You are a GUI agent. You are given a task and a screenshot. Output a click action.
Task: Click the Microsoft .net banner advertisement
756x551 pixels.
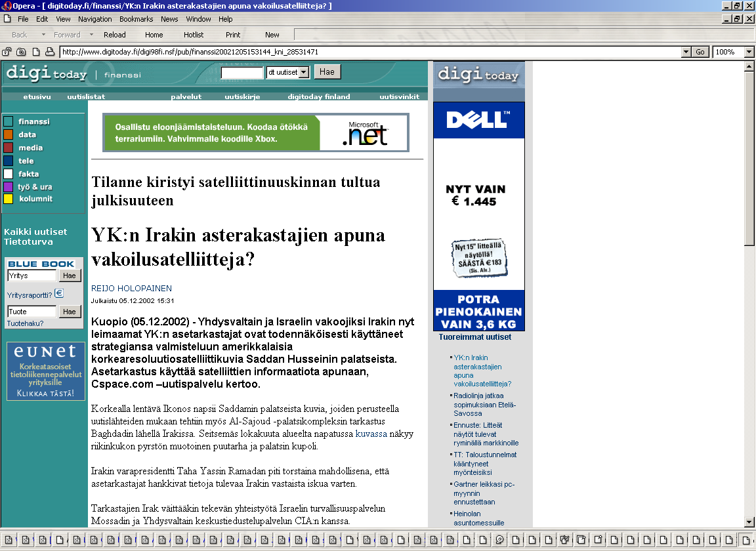coord(256,133)
